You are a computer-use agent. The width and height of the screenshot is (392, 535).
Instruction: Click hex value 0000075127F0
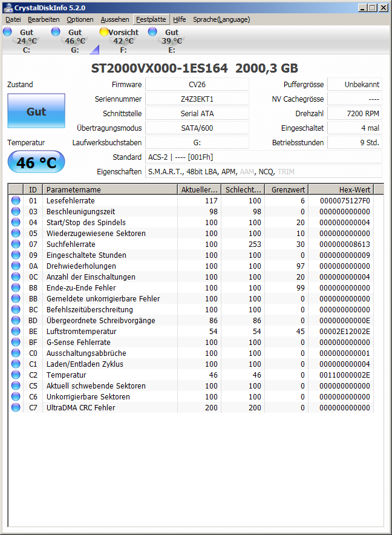pos(345,201)
